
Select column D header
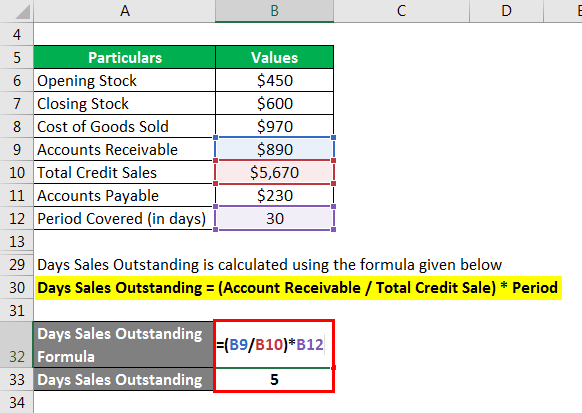point(506,11)
